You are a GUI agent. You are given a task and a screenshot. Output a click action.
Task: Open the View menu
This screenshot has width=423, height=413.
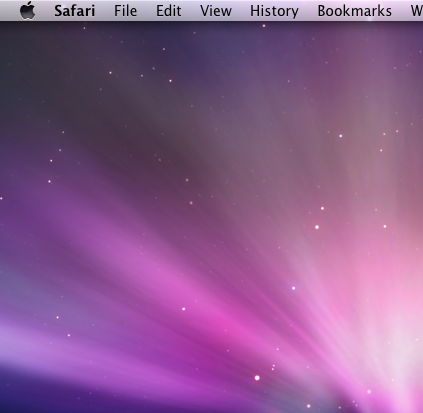click(x=216, y=11)
